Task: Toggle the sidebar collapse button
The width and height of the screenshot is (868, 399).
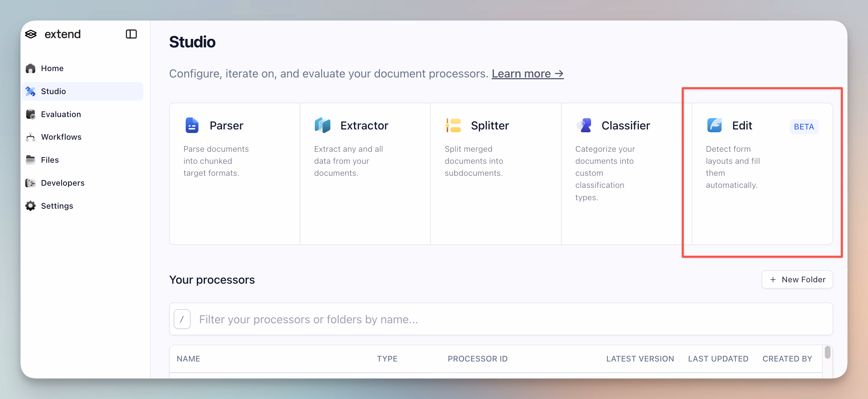Action: click(x=131, y=34)
